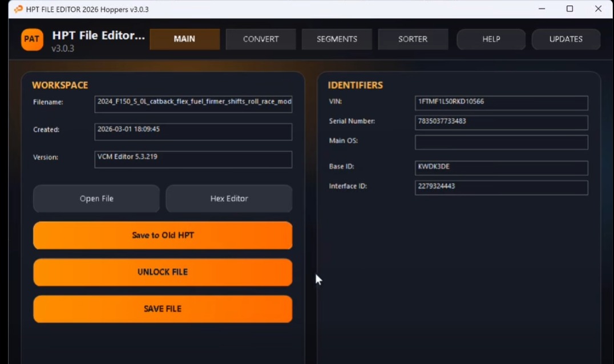This screenshot has width=614, height=364.
Task: Select the Base ID field showing KWDK3DE
Action: point(501,168)
